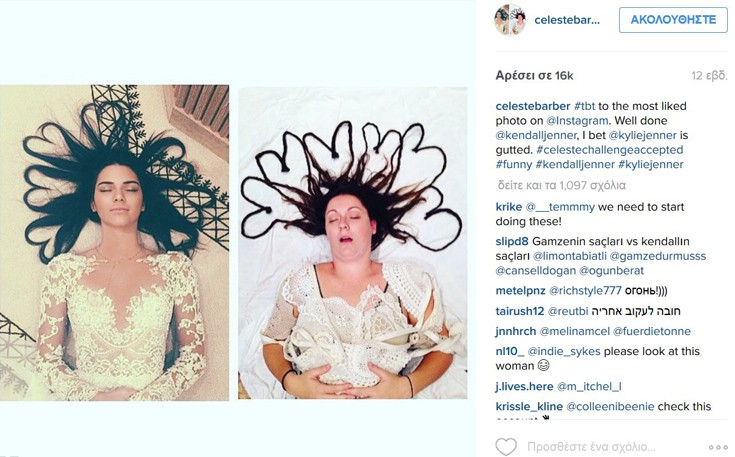Open celestebar... username in header
The image size is (735, 457).
(x=567, y=20)
